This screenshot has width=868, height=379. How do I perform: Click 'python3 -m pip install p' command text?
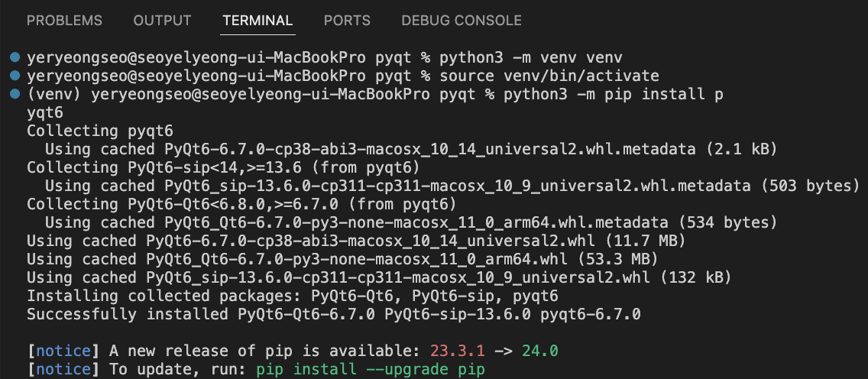coord(614,95)
